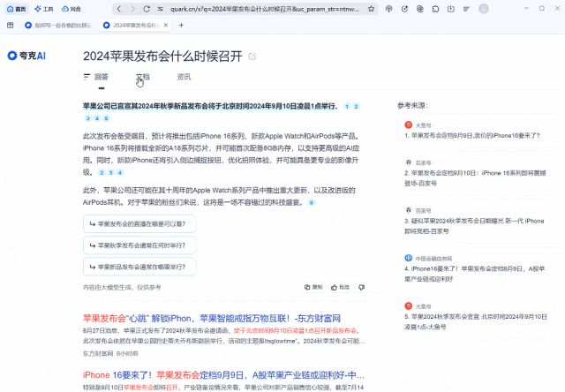Click the 大鱼号 icon above reference 1

(x=408, y=125)
